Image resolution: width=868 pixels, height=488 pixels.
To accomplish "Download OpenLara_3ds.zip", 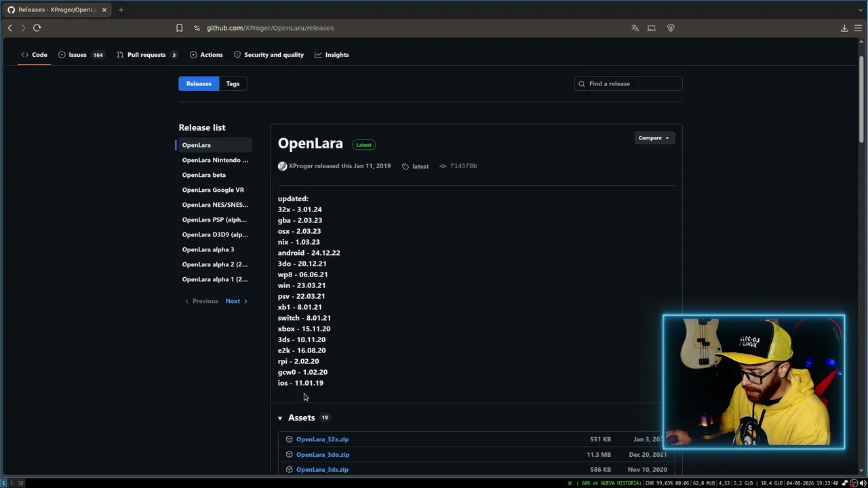I will pos(322,470).
